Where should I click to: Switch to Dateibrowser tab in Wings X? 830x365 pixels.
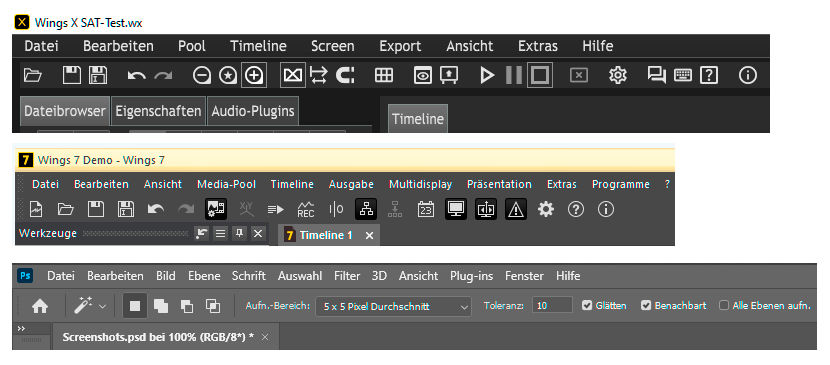tap(65, 111)
